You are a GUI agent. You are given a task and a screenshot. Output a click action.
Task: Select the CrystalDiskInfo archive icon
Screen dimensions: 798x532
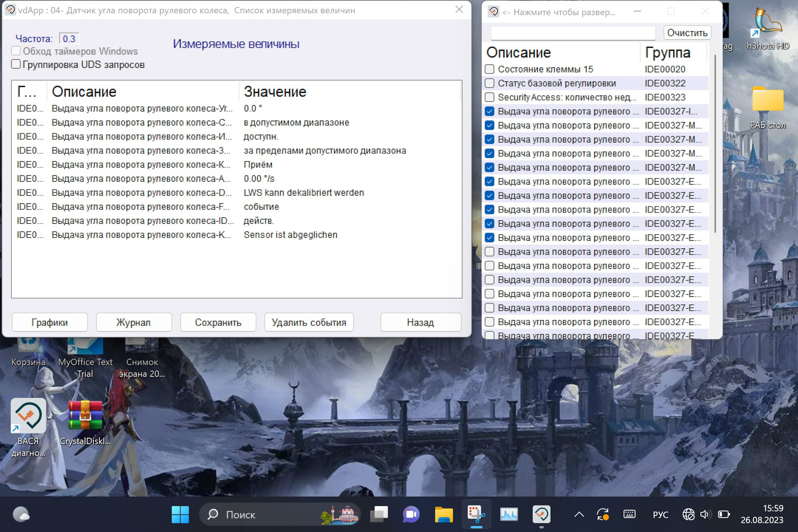click(x=85, y=423)
